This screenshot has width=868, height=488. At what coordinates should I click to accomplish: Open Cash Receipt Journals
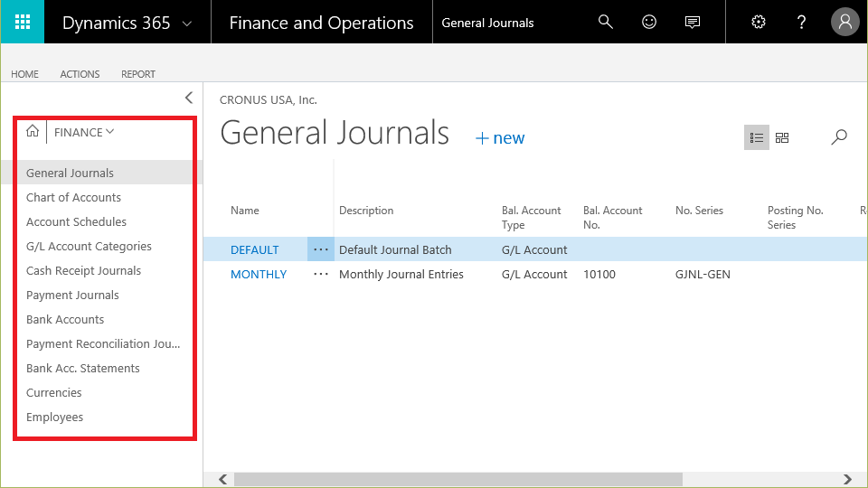(x=83, y=270)
